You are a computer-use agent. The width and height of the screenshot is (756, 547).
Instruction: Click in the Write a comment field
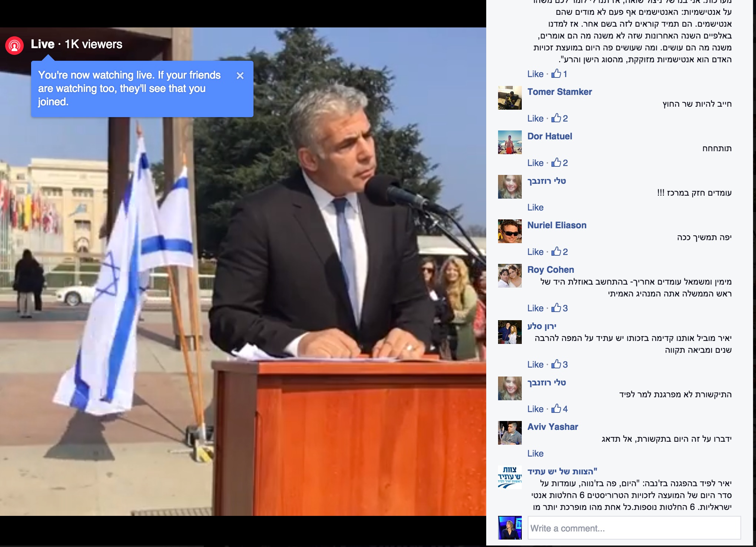(634, 528)
